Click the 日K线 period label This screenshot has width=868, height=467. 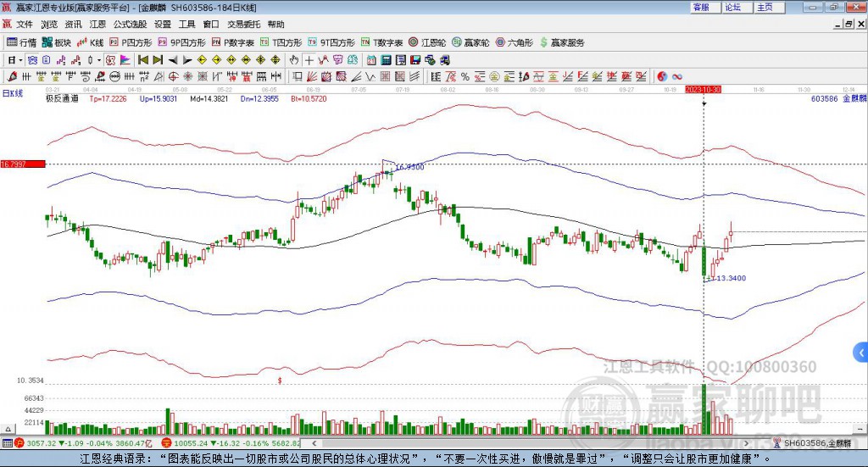point(12,93)
